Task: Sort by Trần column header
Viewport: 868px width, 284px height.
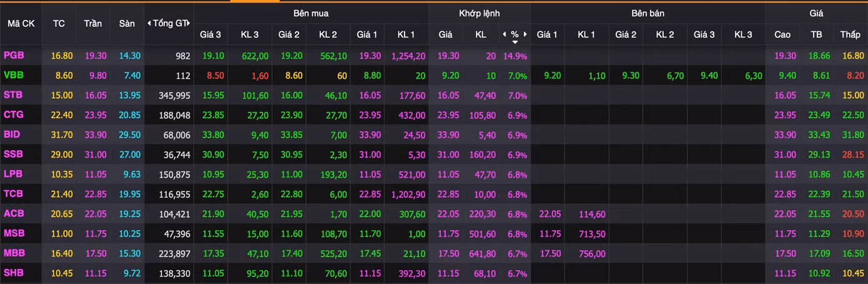Action: (93, 23)
